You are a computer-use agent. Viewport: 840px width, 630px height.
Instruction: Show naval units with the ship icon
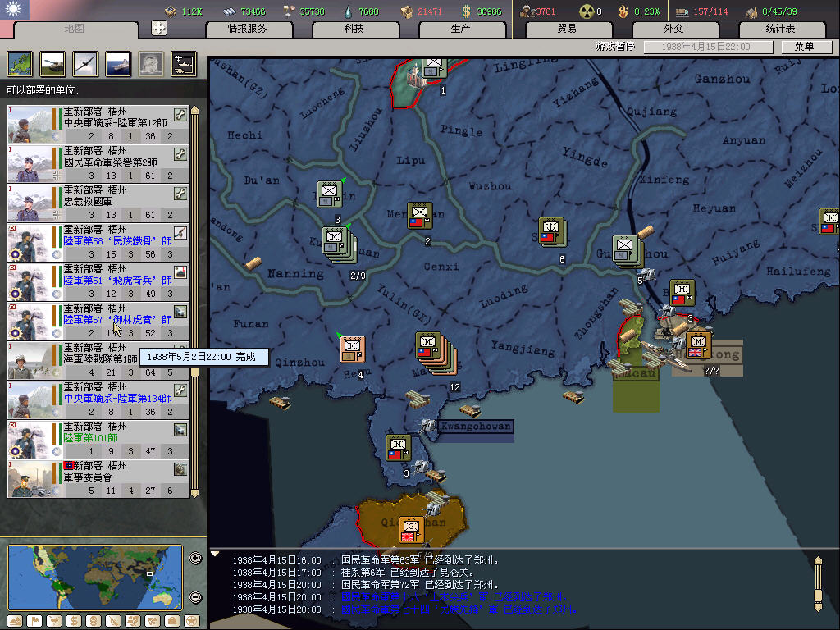(x=118, y=64)
